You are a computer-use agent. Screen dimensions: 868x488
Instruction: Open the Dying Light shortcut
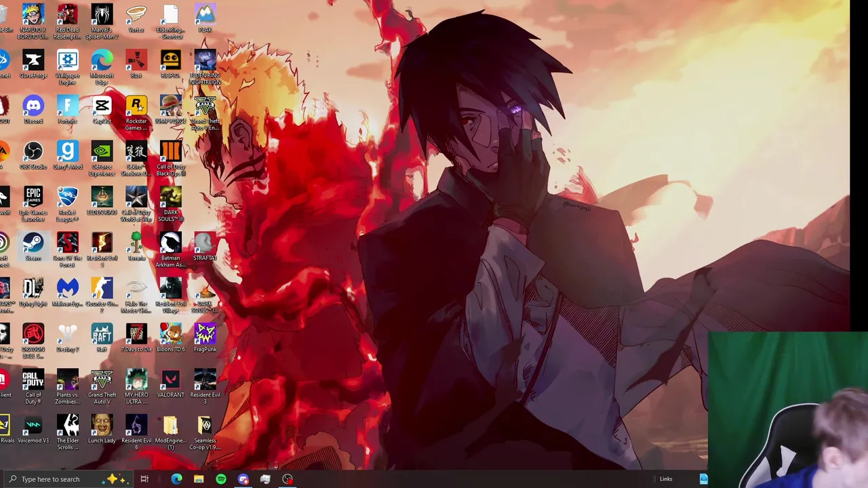click(33, 292)
